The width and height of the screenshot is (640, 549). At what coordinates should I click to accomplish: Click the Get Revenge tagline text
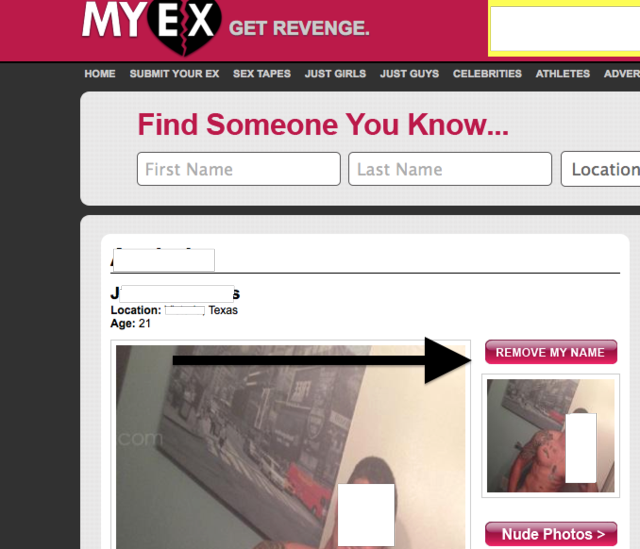(299, 29)
